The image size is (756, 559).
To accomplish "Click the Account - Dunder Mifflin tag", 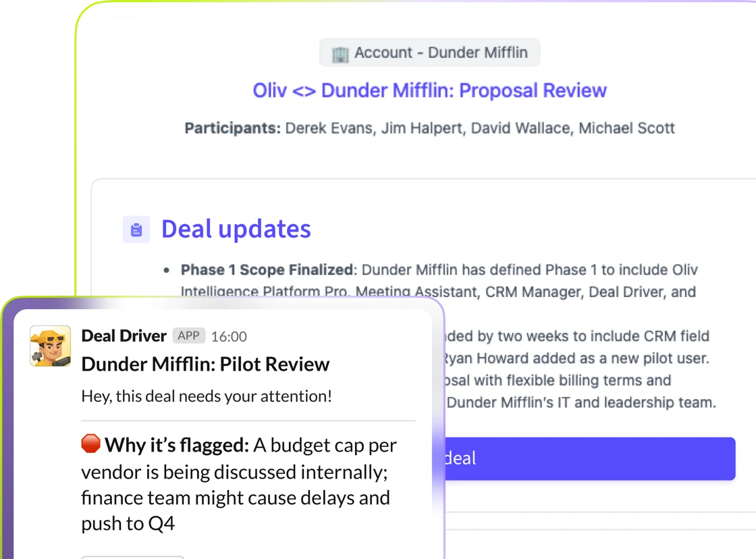I will click(429, 53).
